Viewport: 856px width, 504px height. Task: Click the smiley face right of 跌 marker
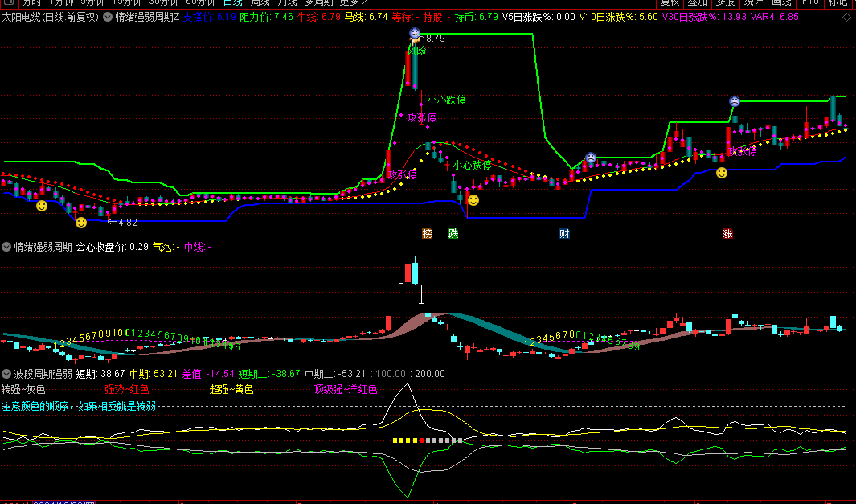(x=473, y=200)
